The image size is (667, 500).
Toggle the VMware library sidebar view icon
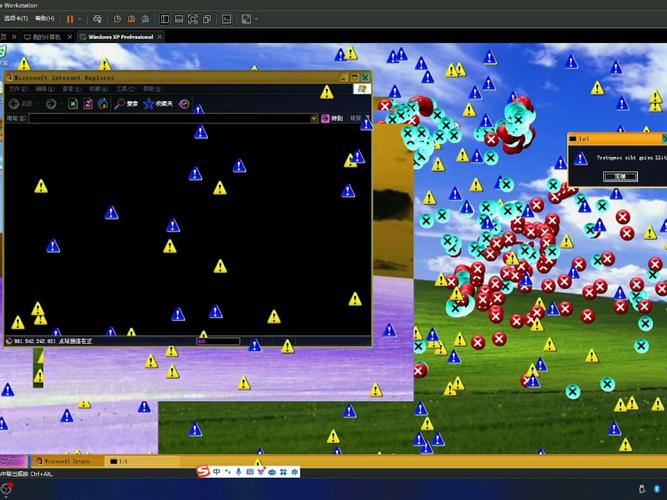pos(165,19)
